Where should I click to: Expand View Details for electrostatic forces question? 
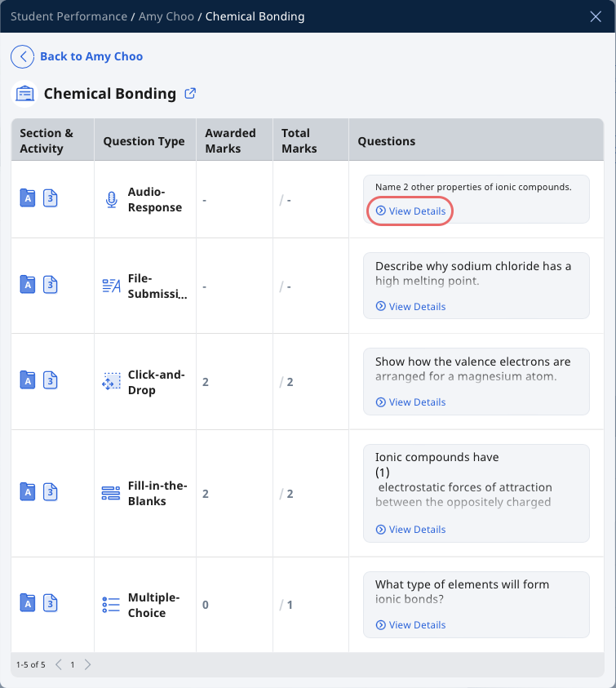click(x=410, y=530)
